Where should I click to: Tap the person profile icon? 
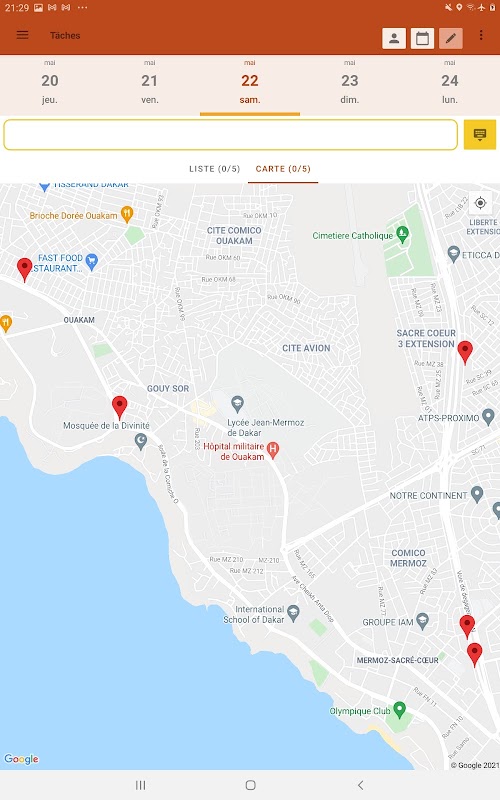[394, 38]
